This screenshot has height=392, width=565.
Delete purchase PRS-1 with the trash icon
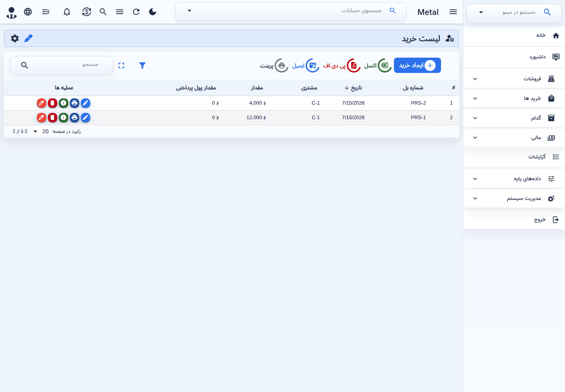coord(53,118)
